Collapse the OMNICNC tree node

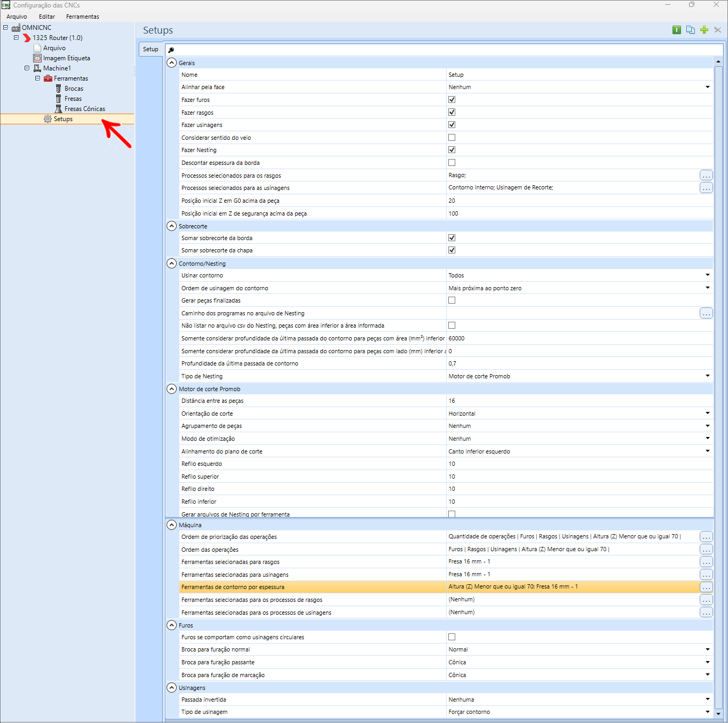(5, 28)
